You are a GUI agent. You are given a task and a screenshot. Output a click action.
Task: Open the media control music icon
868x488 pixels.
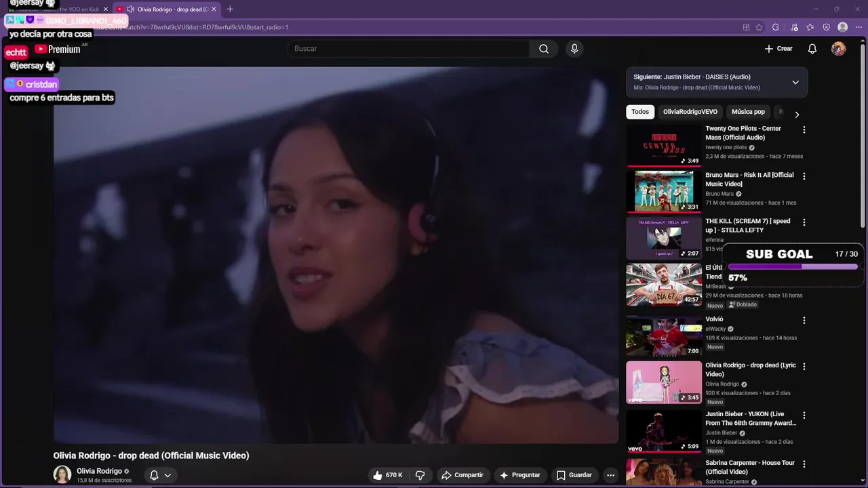tap(794, 27)
